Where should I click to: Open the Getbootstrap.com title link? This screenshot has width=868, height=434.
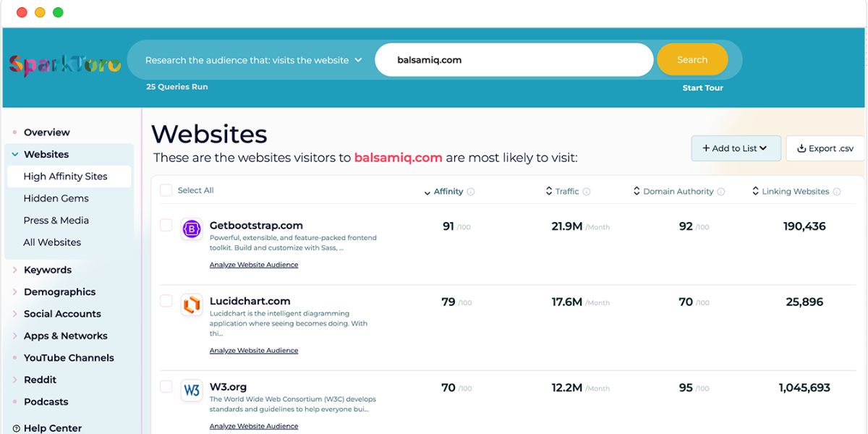(x=256, y=226)
